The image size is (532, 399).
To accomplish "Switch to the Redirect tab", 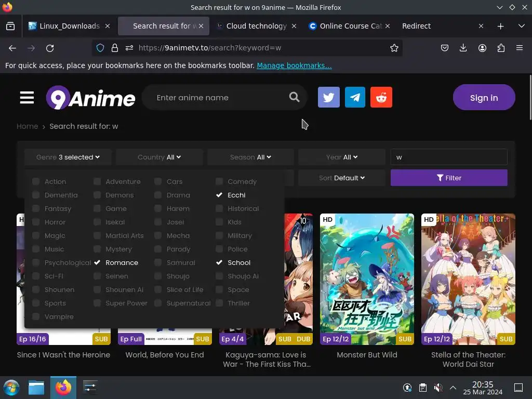I will coord(416,26).
